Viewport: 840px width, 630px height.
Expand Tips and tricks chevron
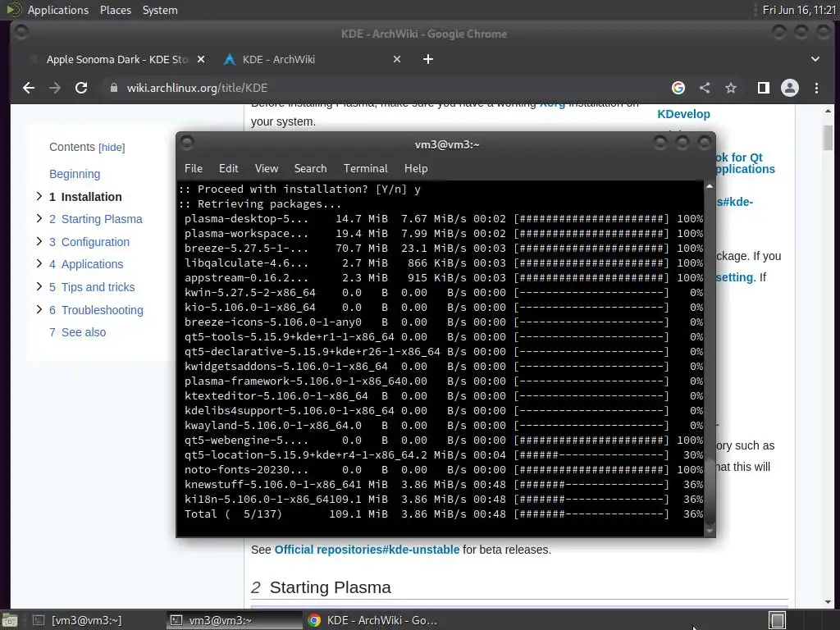[39, 286]
